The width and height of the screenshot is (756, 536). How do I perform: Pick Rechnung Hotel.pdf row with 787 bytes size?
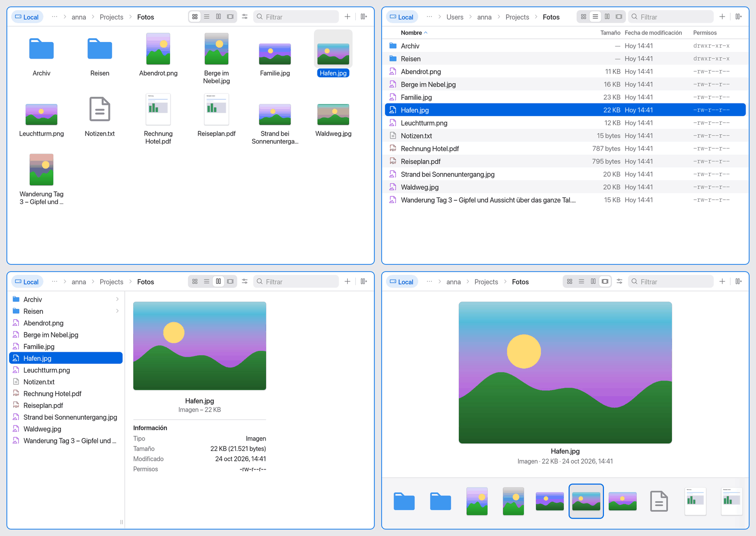[x=565, y=148]
